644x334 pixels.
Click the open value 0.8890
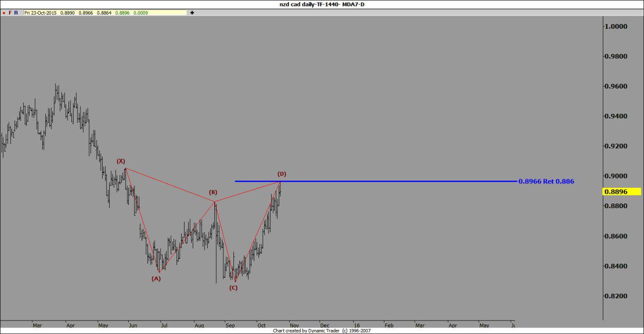tap(67, 13)
